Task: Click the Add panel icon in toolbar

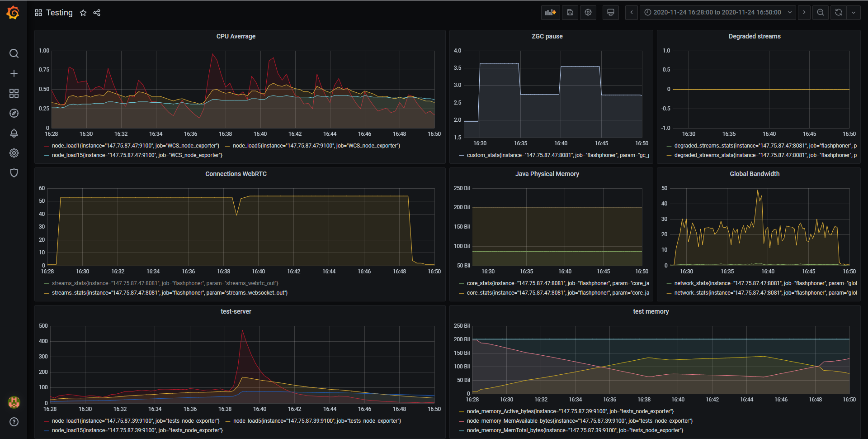Action: (x=550, y=13)
